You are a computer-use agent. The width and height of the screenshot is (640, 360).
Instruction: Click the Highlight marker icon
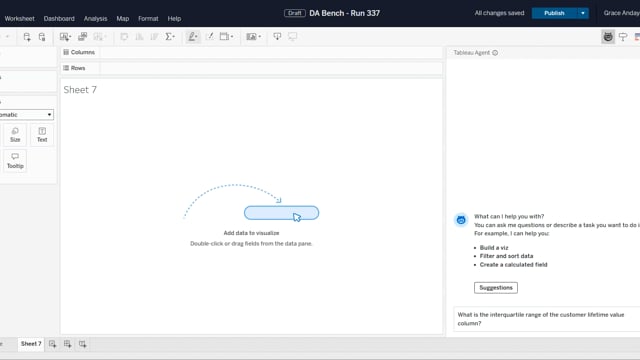pyautogui.click(x=191, y=37)
